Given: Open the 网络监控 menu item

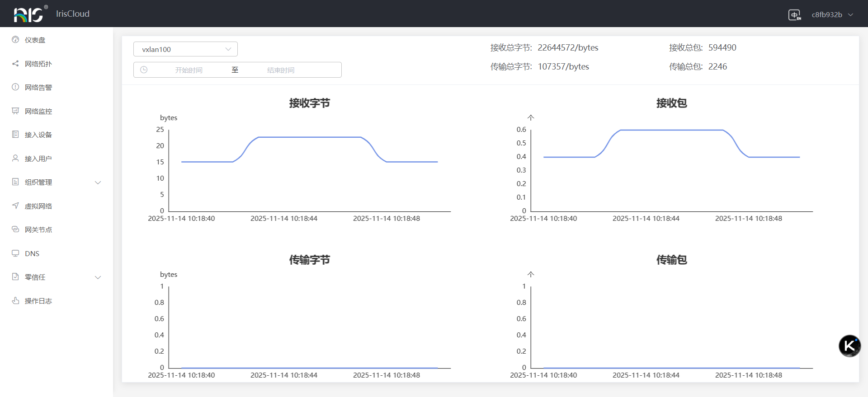Looking at the screenshot, I should click(38, 111).
